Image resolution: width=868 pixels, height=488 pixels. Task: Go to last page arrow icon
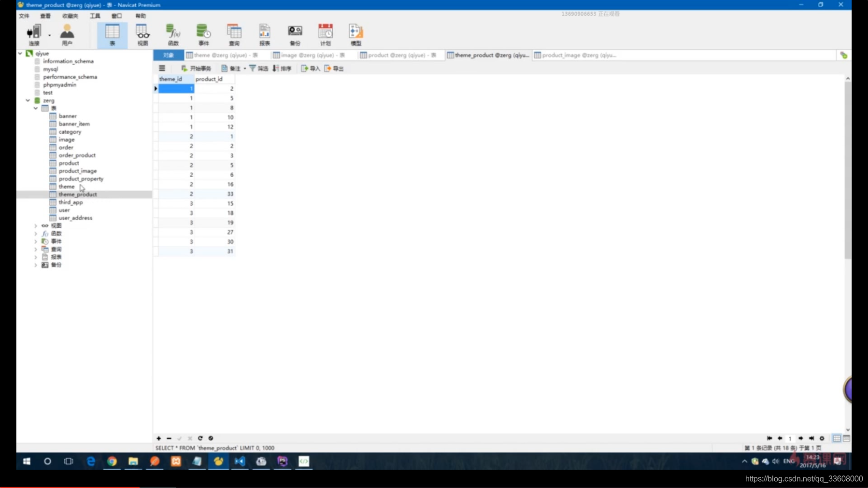tap(811, 438)
